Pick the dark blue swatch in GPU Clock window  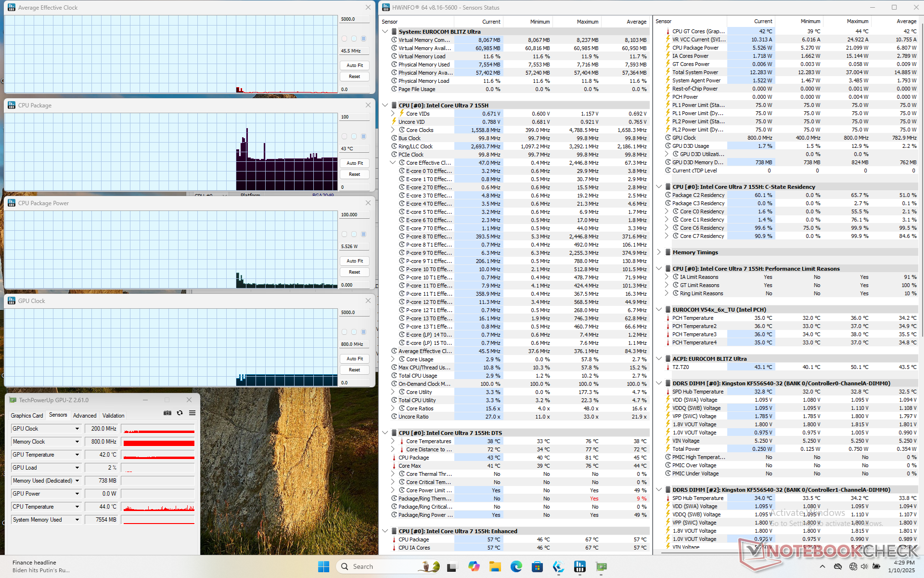[364, 332]
